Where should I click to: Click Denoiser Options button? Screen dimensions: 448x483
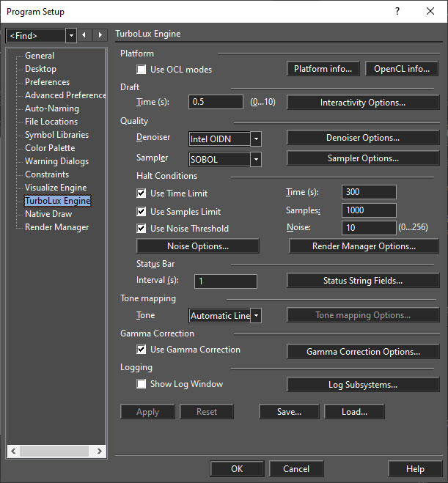point(363,138)
